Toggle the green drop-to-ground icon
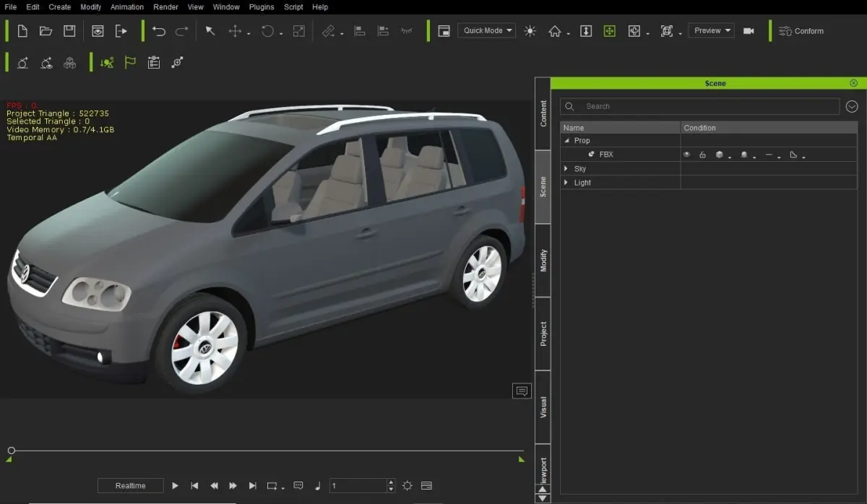 point(107,63)
